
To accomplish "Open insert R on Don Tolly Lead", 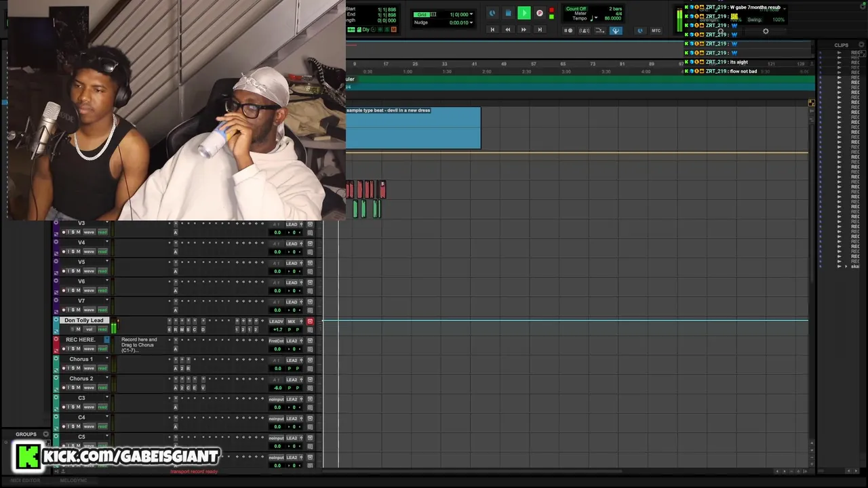I will pyautogui.click(x=176, y=330).
